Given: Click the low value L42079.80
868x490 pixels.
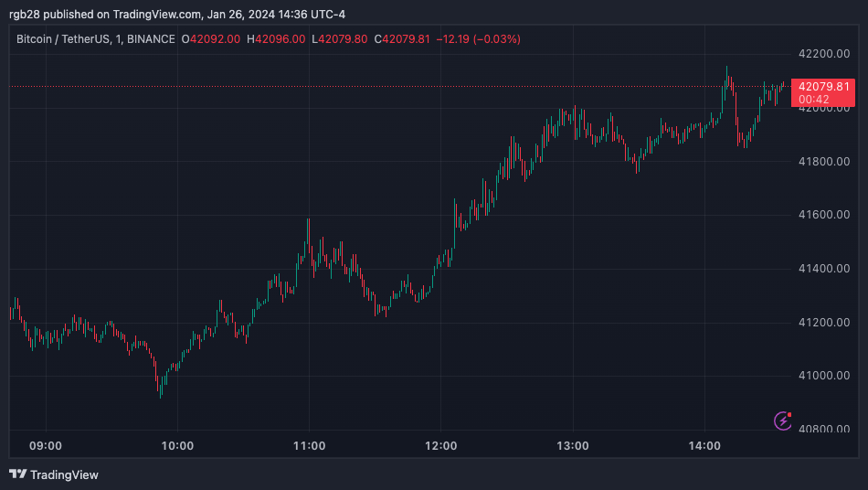Looking at the screenshot, I should pyautogui.click(x=339, y=39).
